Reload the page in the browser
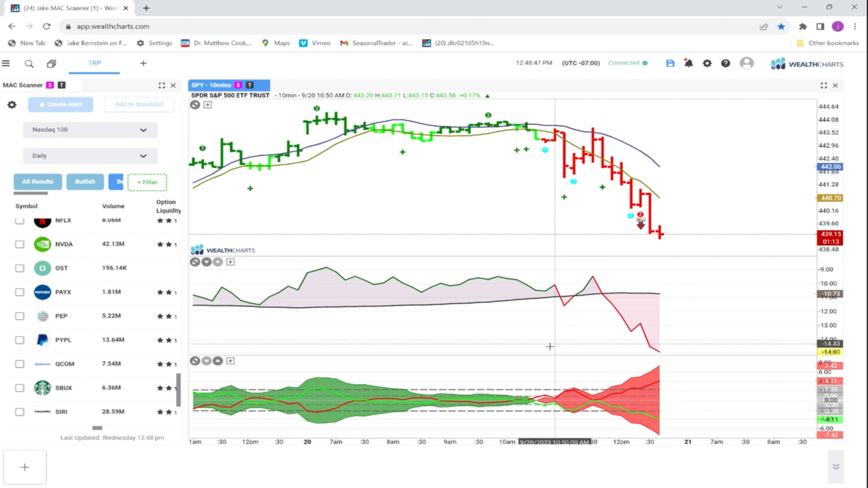Screen dimensions: 868x488 (x=47, y=26)
